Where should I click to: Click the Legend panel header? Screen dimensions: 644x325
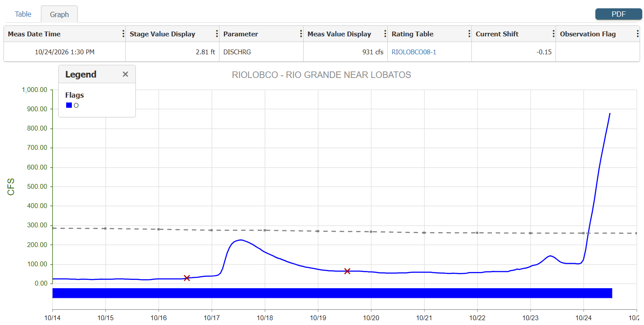pyautogui.click(x=97, y=74)
